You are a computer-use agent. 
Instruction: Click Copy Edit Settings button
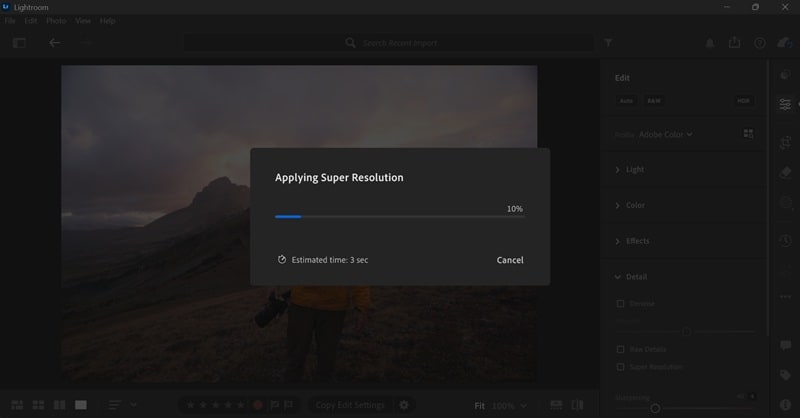tap(350, 405)
